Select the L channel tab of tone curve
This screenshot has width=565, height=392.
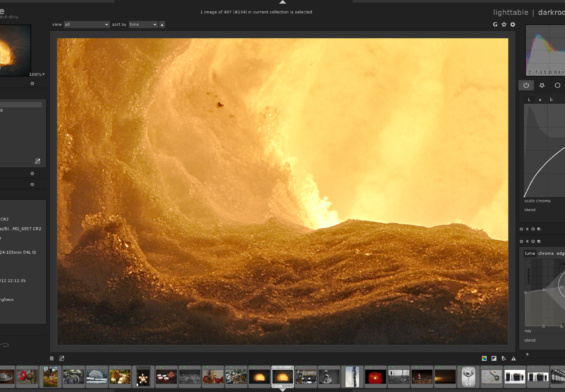(x=529, y=99)
